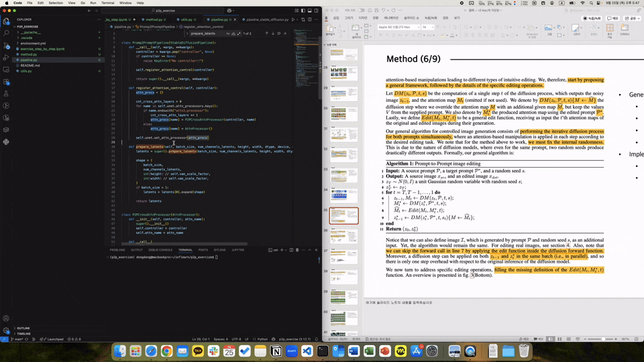The width and height of the screenshot is (644, 362).
Task: Click the notifications bell in VS Code status bar
Action: pos(316,339)
